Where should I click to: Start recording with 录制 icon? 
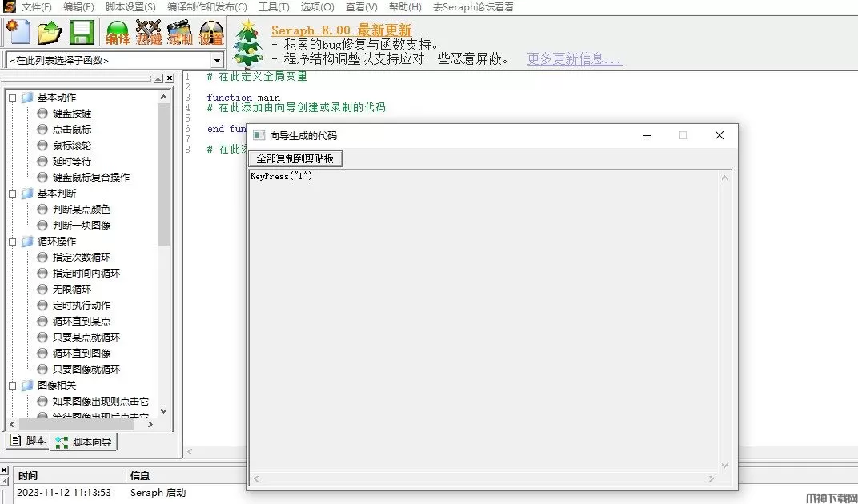180,32
